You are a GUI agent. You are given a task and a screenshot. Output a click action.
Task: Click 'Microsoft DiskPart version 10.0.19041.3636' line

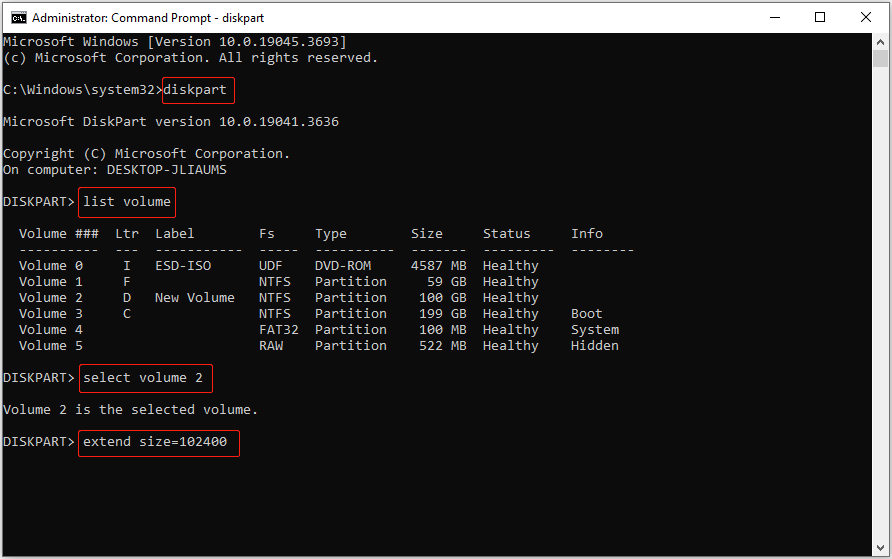pos(171,122)
